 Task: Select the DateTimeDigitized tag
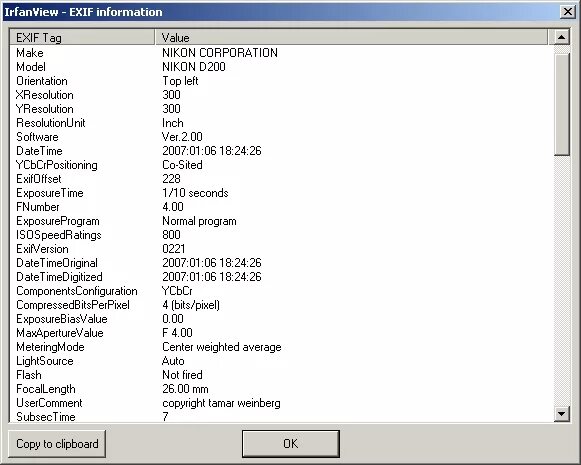click(x=59, y=277)
